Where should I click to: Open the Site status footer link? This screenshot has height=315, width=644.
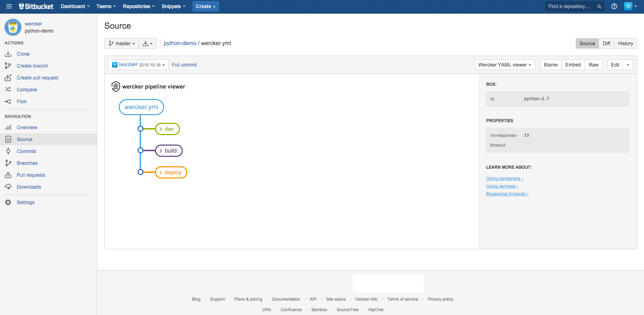pyautogui.click(x=336, y=299)
